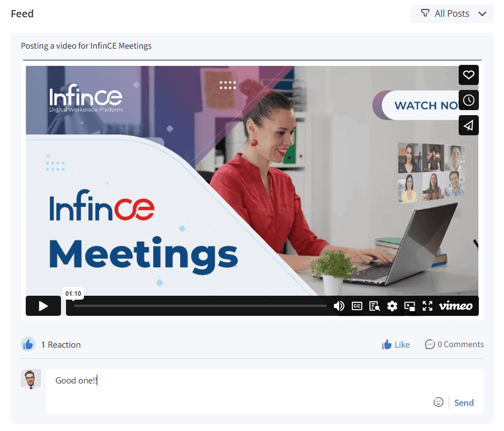Open the All Posts filter dropdown

click(452, 13)
